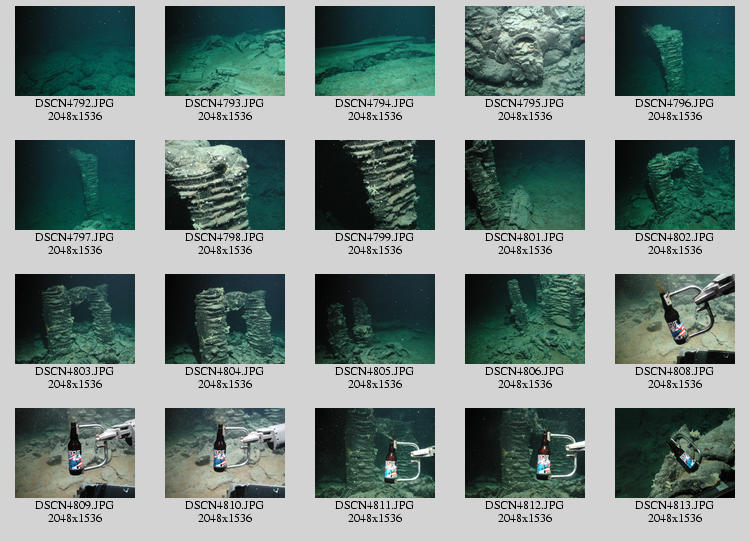The height and width of the screenshot is (542, 750).
Task: Open the DSCN4803.JPG arch thumbnail
Action: (75, 319)
